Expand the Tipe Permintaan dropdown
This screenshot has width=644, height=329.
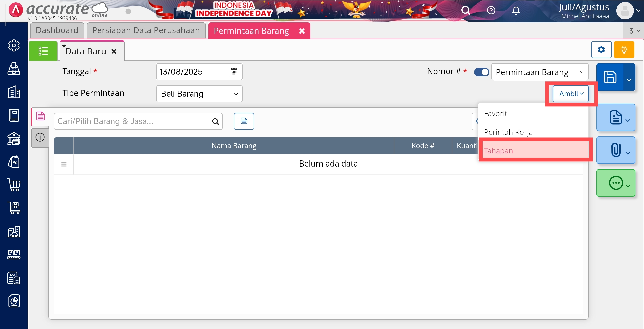(199, 94)
